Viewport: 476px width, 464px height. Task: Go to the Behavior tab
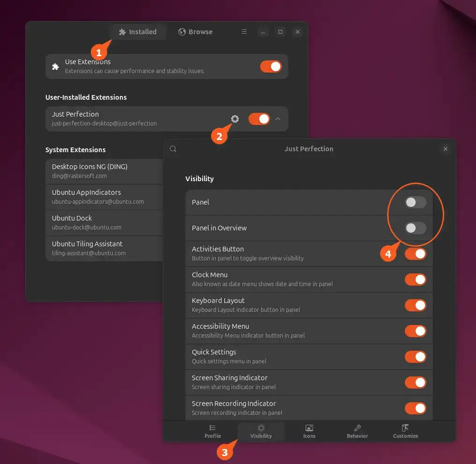(357, 431)
